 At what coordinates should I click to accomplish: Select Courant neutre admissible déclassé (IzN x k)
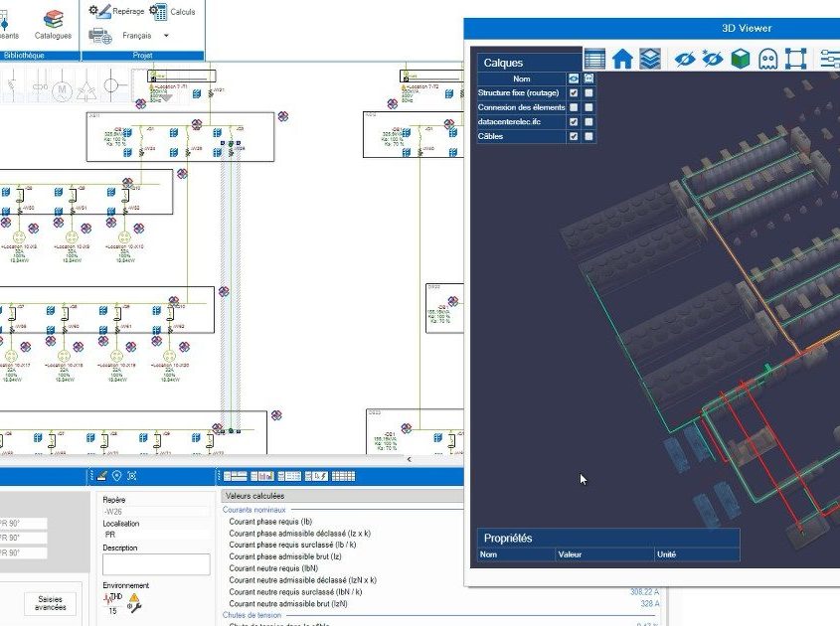click(x=302, y=580)
